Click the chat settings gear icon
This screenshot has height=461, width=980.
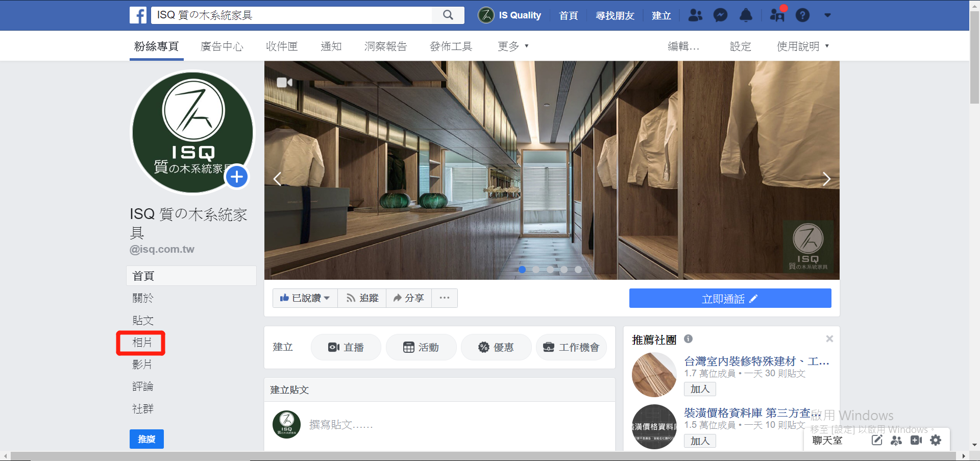[936, 440]
